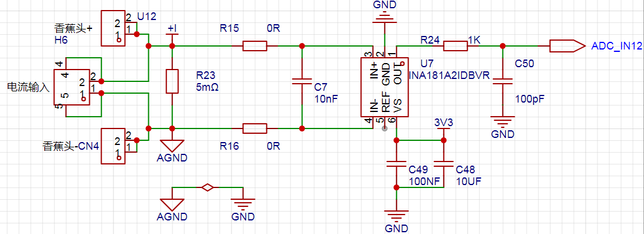
Task: Select the U12 banana plug connector
Action: [x=113, y=28]
